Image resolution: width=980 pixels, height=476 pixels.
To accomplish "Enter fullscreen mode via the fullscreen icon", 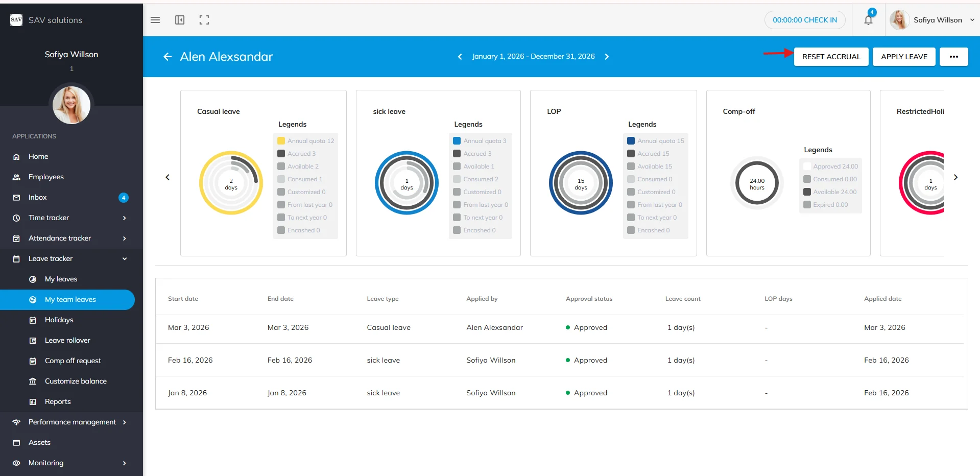I will click(204, 20).
